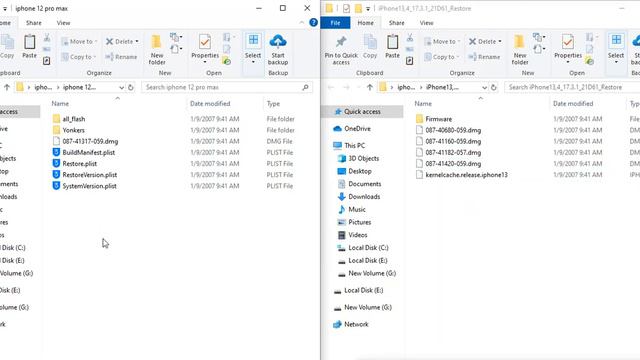Click Paste in the right window ribbon
Screen dimensions: 640x360
click(x=392, y=47)
